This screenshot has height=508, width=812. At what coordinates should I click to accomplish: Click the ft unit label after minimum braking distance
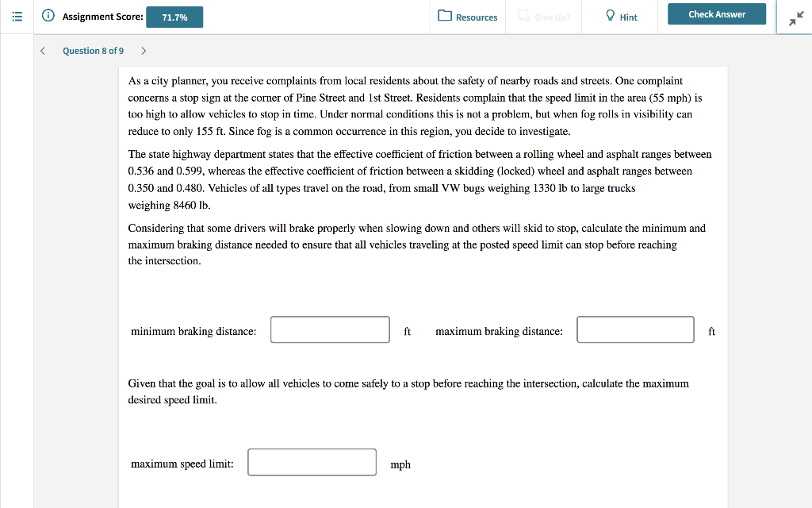point(407,331)
